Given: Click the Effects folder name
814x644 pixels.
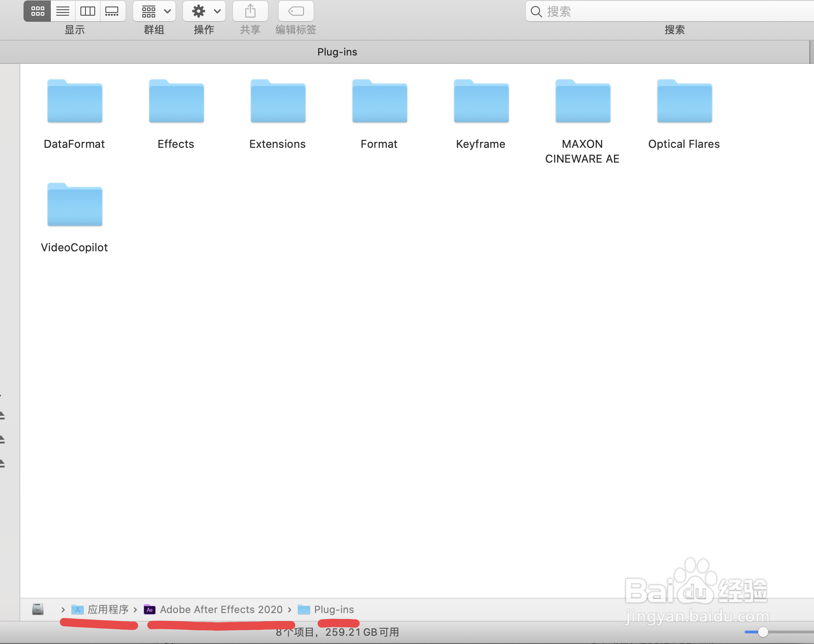Looking at the screenshot, I should (176, 144).
